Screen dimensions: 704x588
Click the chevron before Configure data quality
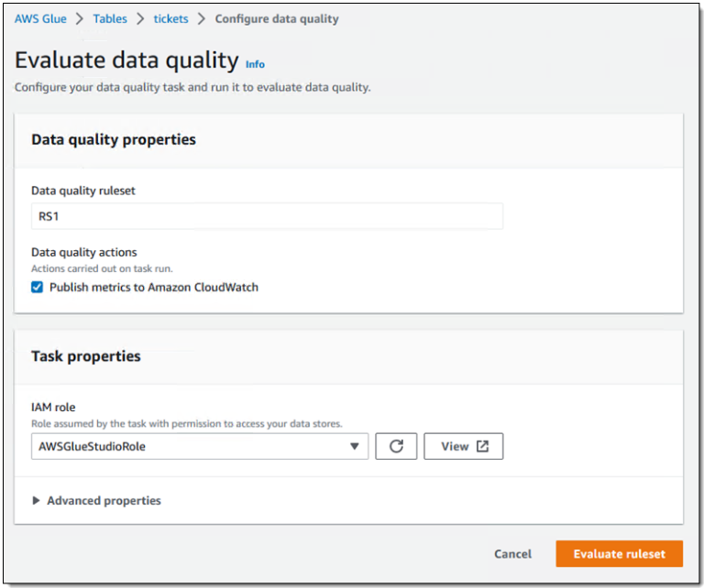click(201, 18)
